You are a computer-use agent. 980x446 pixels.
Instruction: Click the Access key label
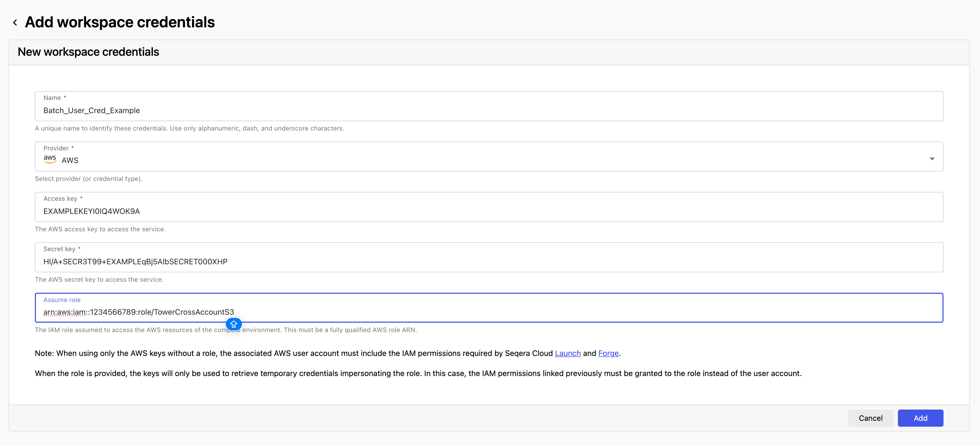pos(60,199)
